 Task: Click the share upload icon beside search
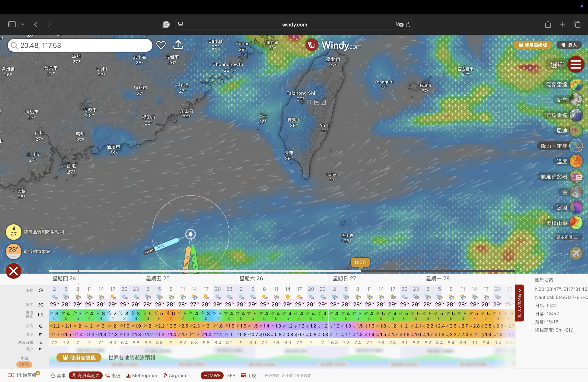tap(178, 45)
